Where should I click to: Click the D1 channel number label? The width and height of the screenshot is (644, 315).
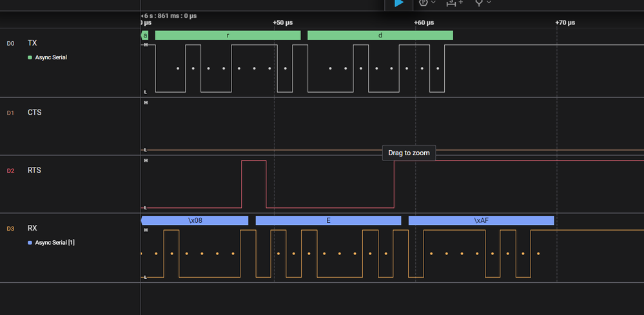point(10,113)
